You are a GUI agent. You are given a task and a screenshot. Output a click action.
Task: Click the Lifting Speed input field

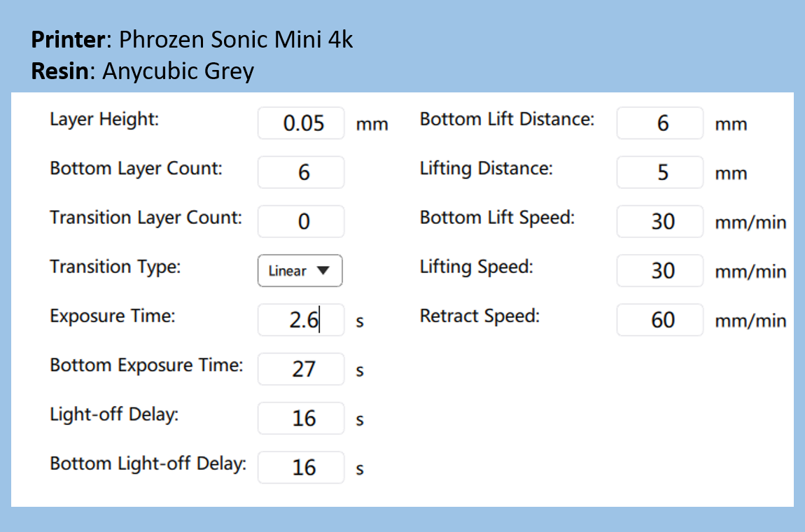[x=659, y=271]
